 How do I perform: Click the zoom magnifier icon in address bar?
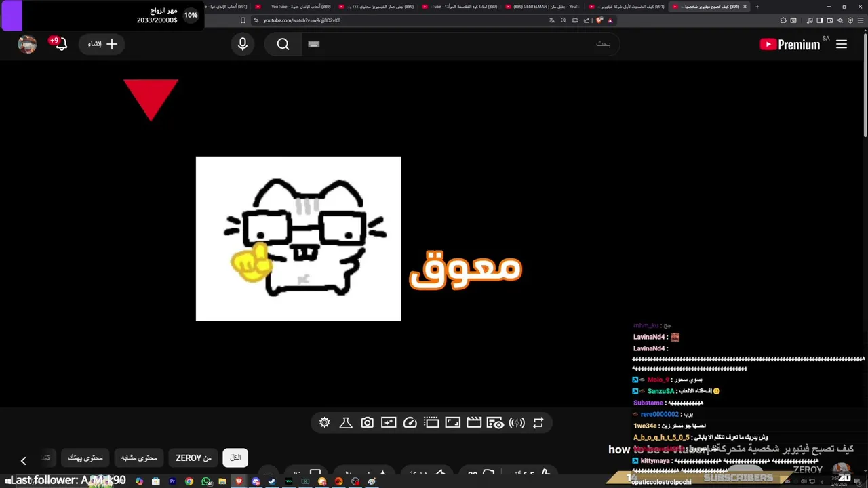pyautogui.click(x=564, y=20)
